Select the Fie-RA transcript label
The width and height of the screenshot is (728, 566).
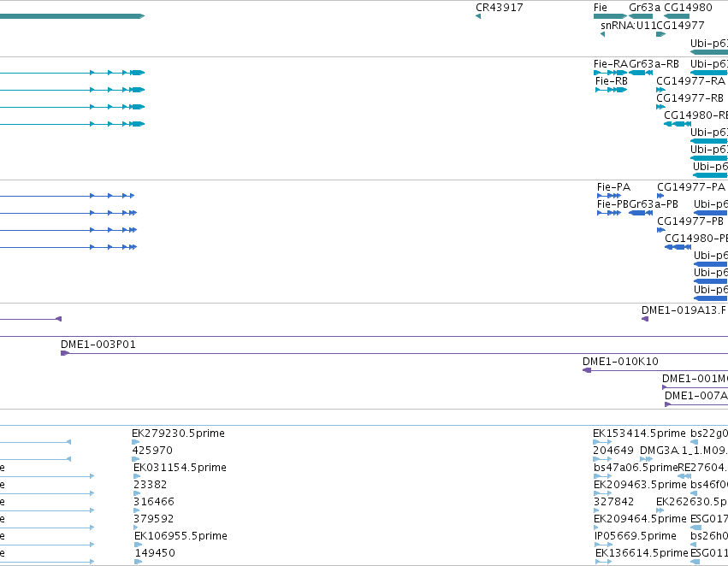(x=611, y=63)
